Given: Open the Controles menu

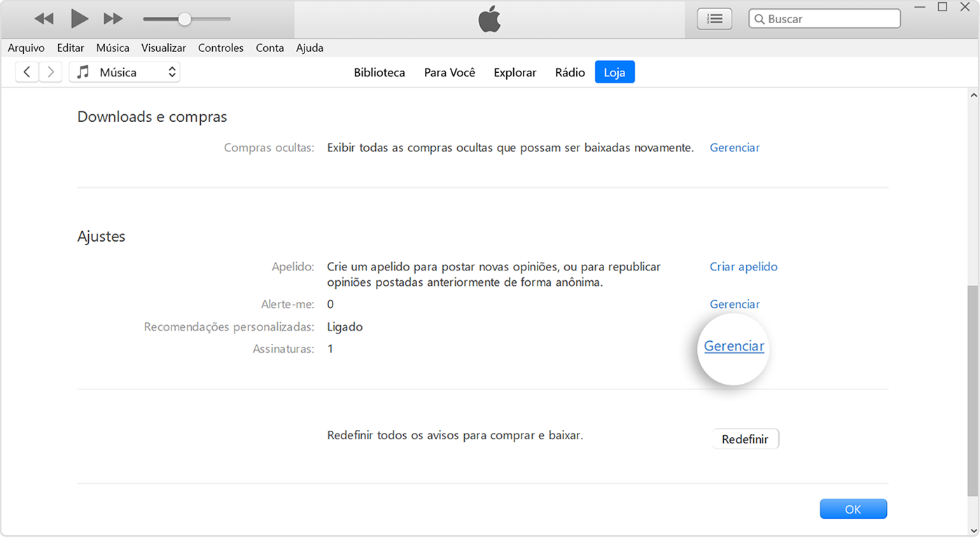Looking at the screenshot, I should click(220, 48).
